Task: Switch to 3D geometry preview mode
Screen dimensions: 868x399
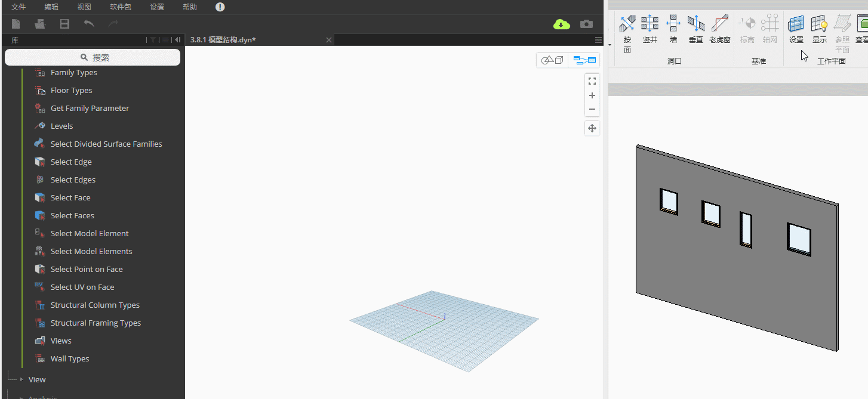Action: tap(552, 60)
